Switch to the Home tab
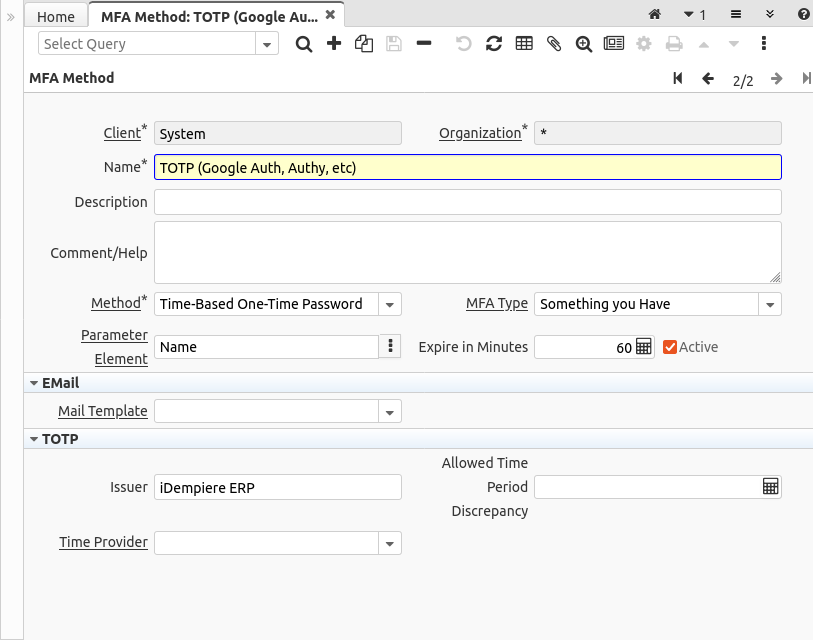The height and width of the screenshot is (640, 813). point(56,16)
